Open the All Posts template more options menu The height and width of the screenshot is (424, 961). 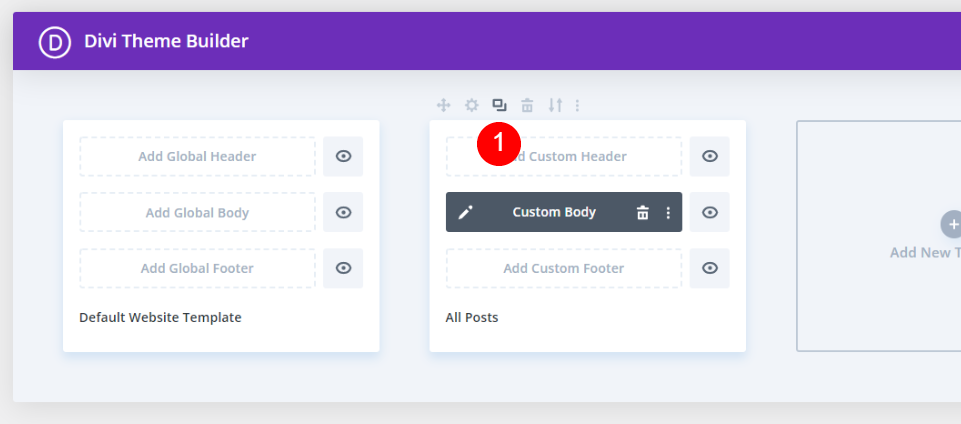[x=577, y=105]
